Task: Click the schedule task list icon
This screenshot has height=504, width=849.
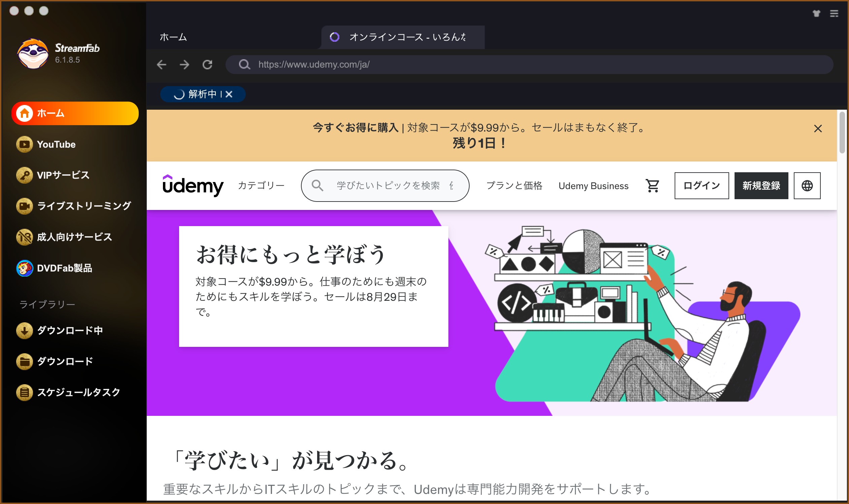Action: [x=25, y=392]
